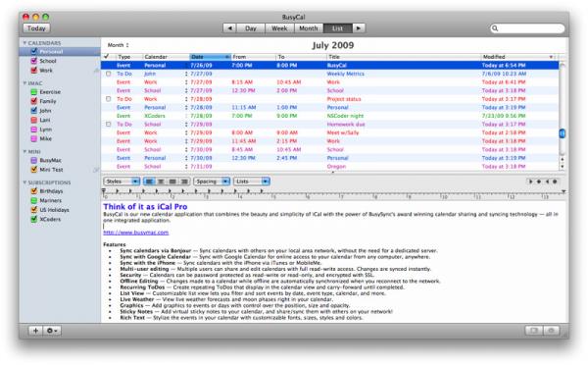Toggle Work calendar under Calendars
588x365 pixels.
pyautogui.click(x=33, y=71)
